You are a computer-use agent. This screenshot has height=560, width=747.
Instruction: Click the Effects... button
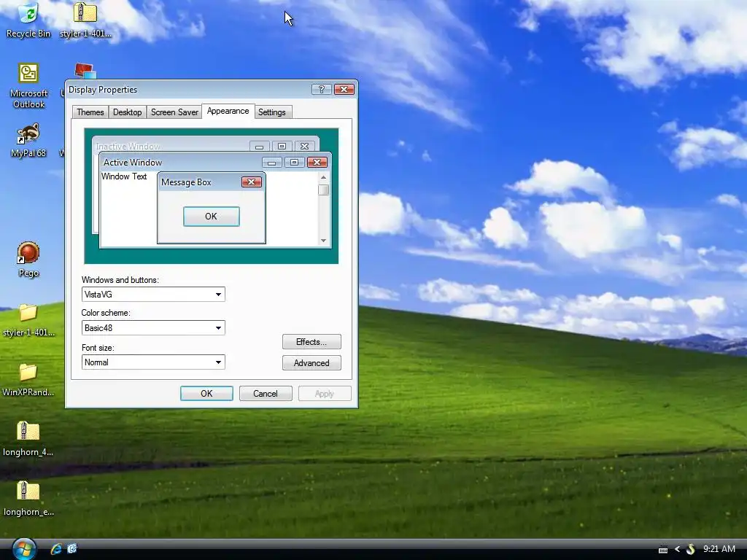[311, 342]
